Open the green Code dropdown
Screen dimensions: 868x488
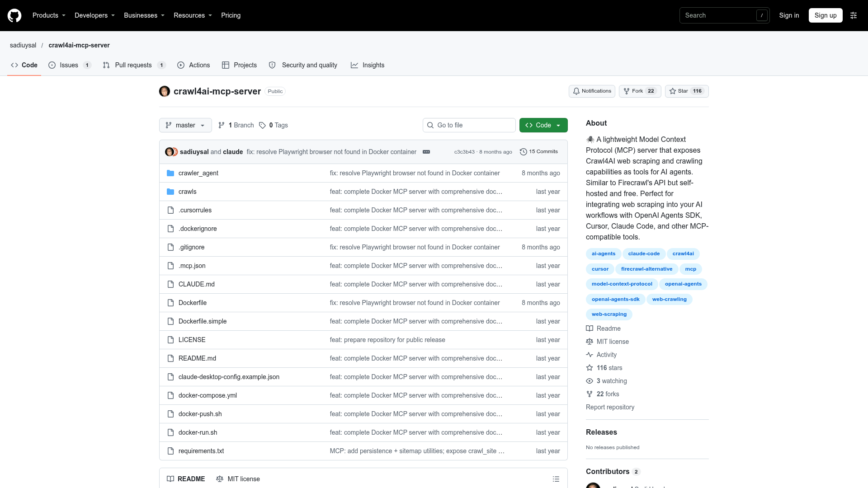point(543,125)
